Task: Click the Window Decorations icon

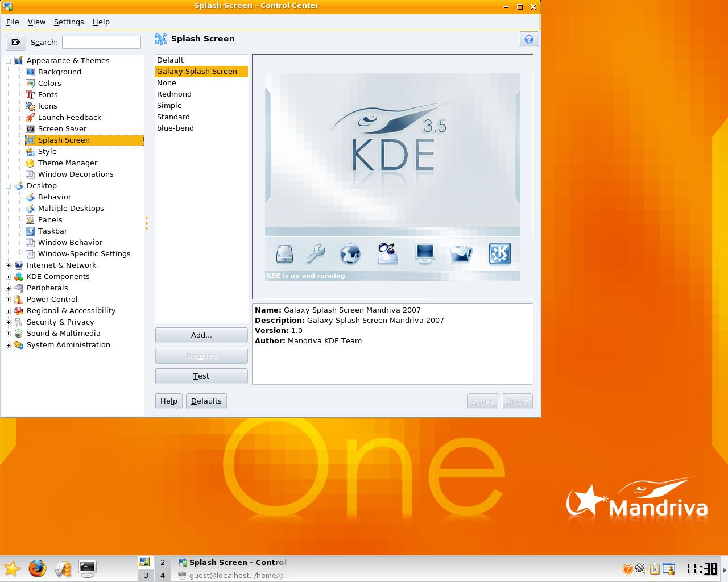Action: click(30, 174)
